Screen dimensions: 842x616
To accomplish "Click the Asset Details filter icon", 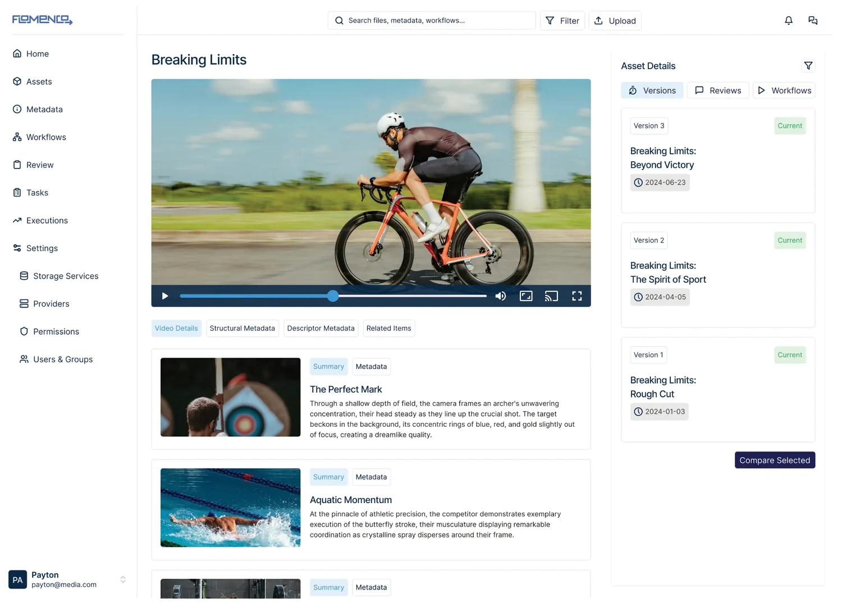I will click(808, 66).
